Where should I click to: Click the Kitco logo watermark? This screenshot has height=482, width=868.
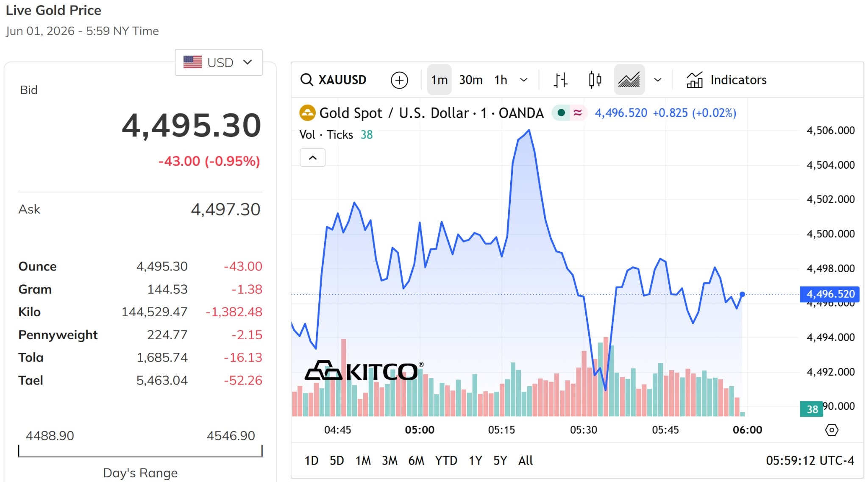coord(364,371)
